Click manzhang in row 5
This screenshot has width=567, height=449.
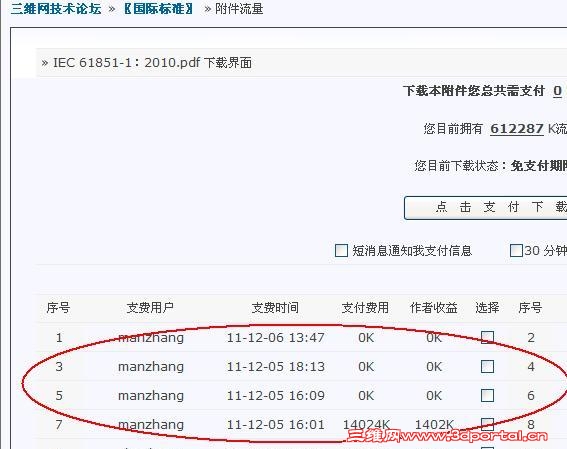pos(151,395)
